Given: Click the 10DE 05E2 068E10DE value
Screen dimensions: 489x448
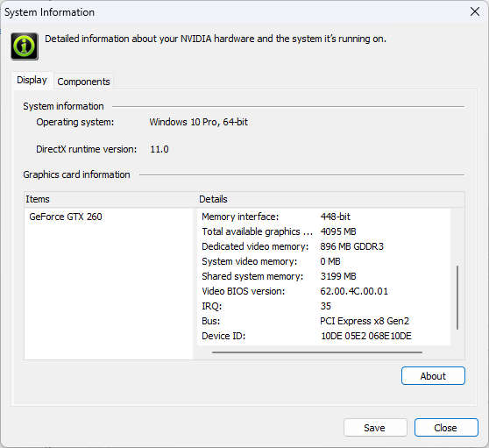Looking at the screenshot, I should click(366, 336).
